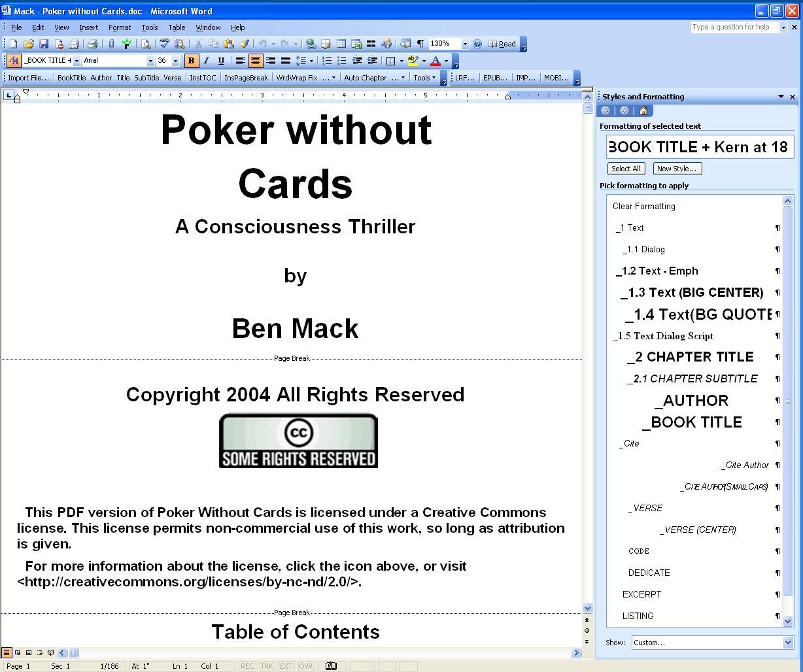
Task: Click the horizontal scrollbar thumb
Action: coord(73,652)
